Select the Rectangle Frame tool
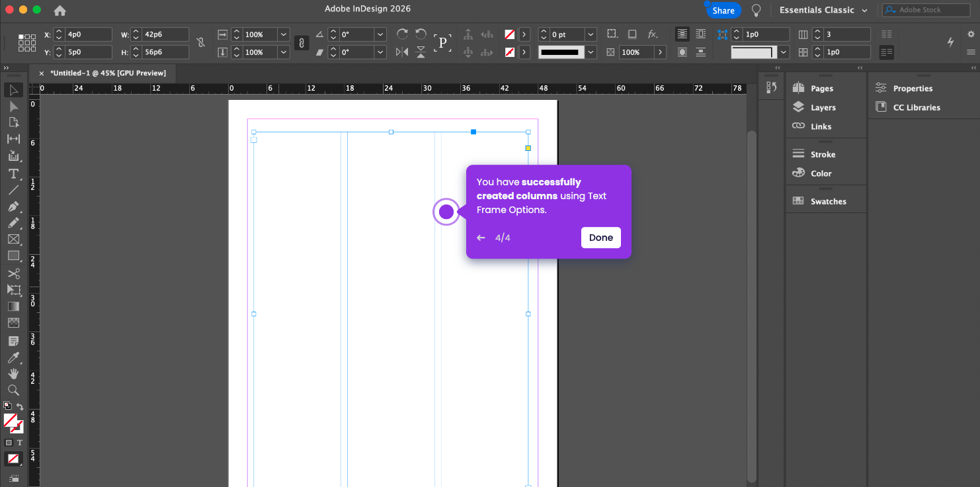 coord(13,240)
